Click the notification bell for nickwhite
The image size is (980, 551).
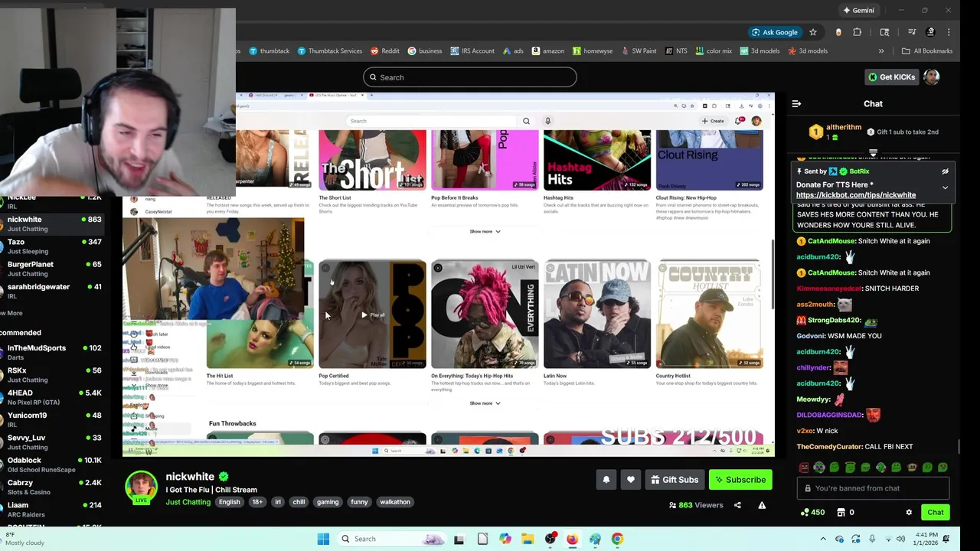point(606,480)
